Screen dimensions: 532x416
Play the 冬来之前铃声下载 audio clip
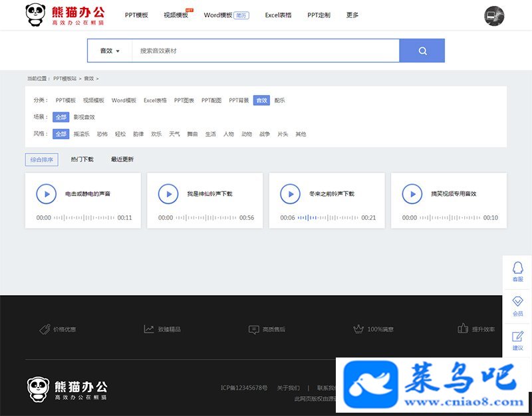coord(290,194)
